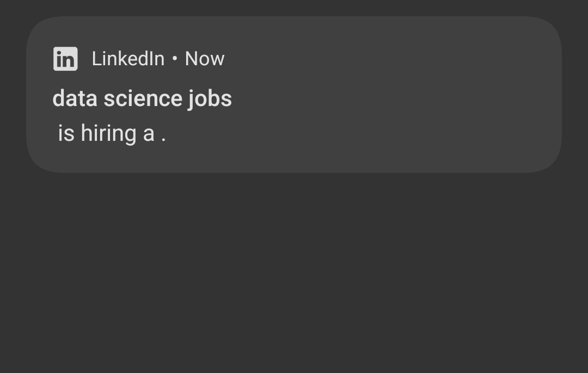The width and height of the screenshot is (588, 373).
Task: Click the word "hiring" in the body
Action: [x=109, y=134]
